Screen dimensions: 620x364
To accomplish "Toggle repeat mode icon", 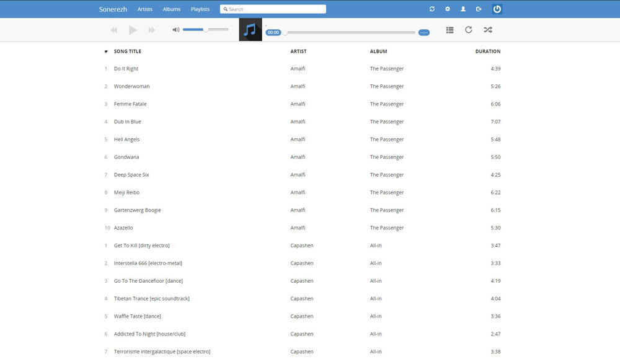I will [x=469, y=30].
